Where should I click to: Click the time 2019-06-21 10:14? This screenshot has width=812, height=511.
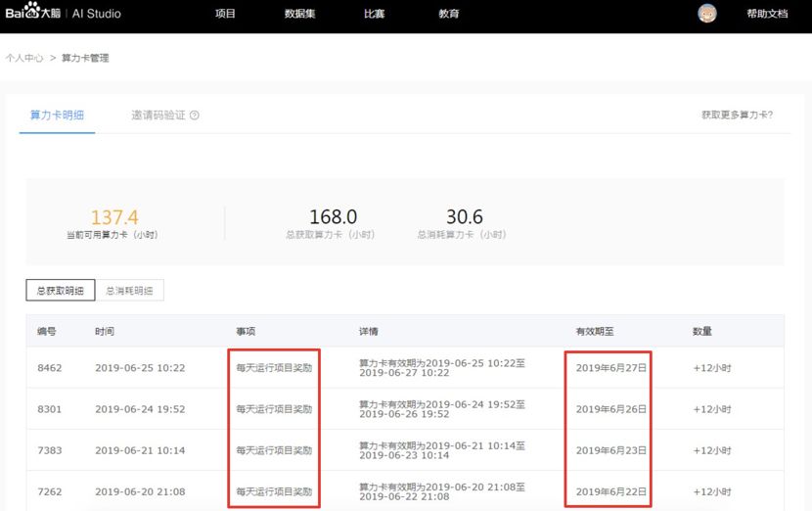140,450
